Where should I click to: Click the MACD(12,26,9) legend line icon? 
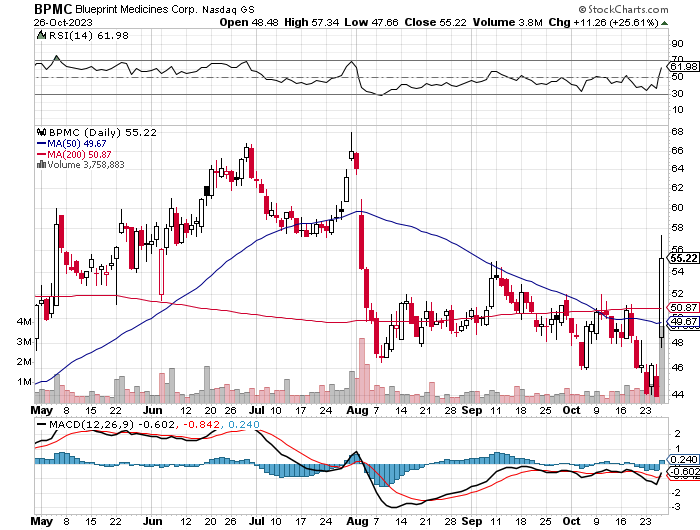point(39,425)
